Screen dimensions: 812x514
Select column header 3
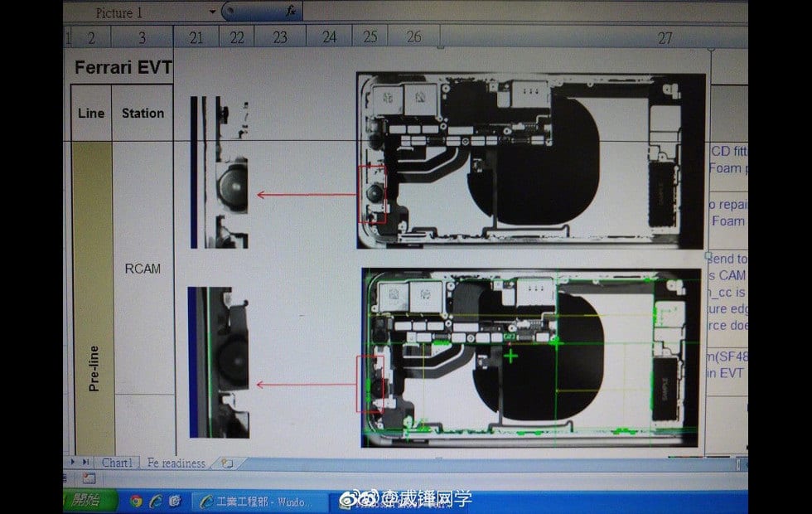[x=142, y=37]
